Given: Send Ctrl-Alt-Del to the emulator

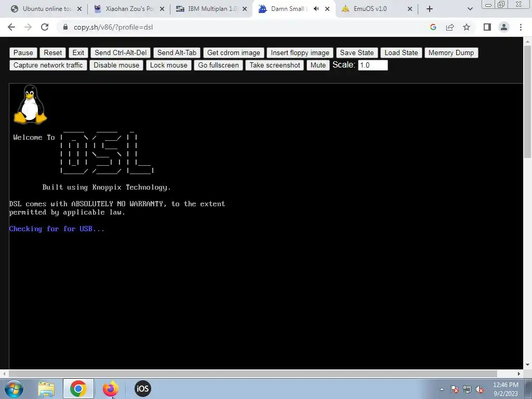Looking at the screenshot, I should coord(121,52).
